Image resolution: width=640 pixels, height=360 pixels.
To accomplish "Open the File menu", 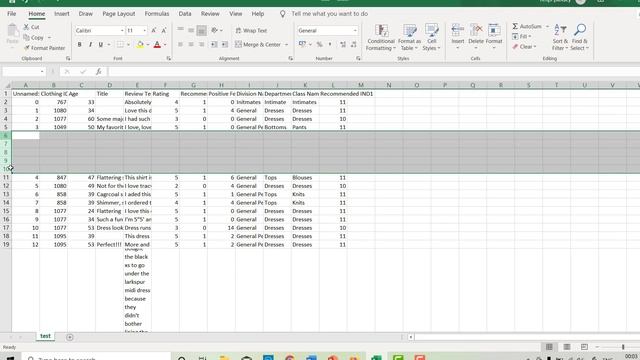I will pyautogui.click(x=11, y=13).
